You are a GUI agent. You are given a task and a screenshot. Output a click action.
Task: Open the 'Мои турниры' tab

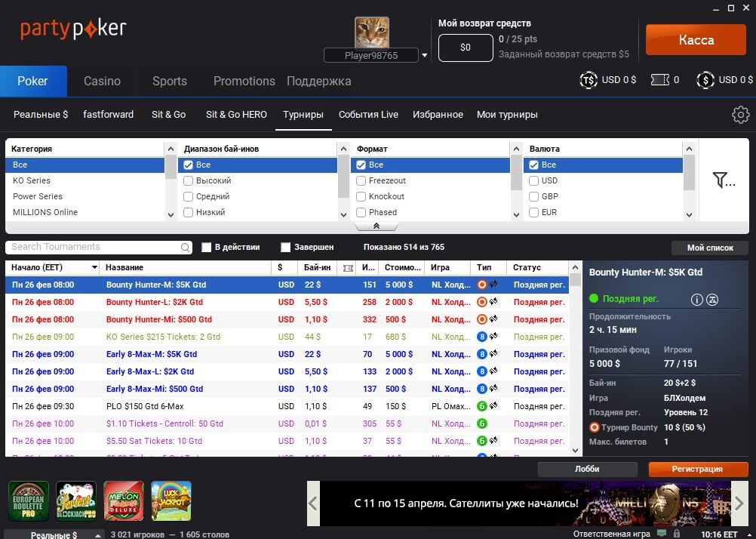click(x=507, y=115)
